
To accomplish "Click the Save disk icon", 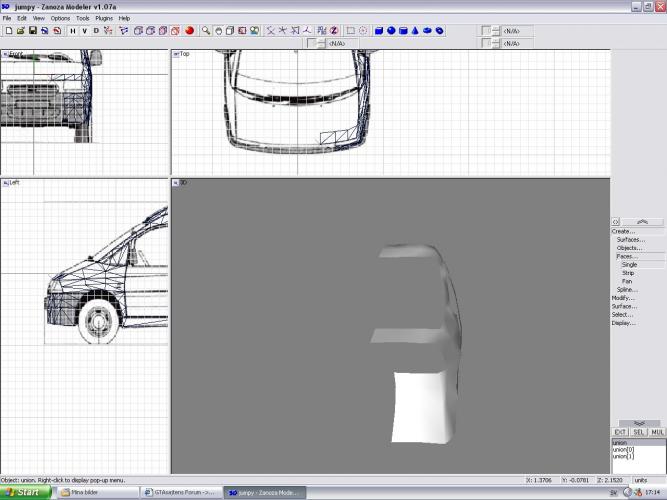I will (x=32, y=31).
